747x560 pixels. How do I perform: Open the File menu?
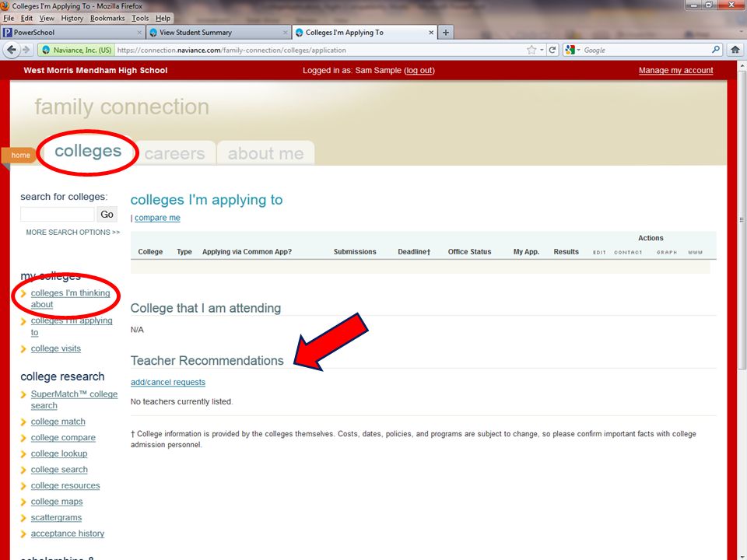(x=9, y=18)
